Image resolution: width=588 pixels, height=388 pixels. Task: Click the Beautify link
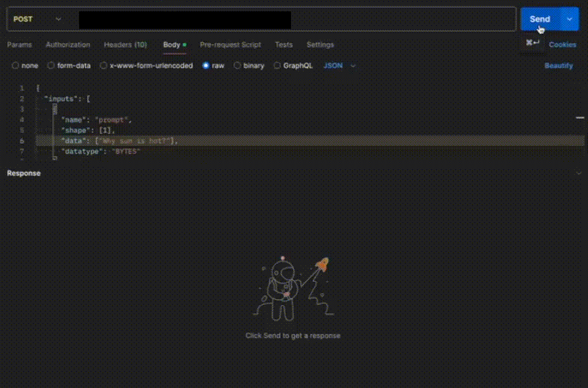pyautogui.click(x=559, y=65)
